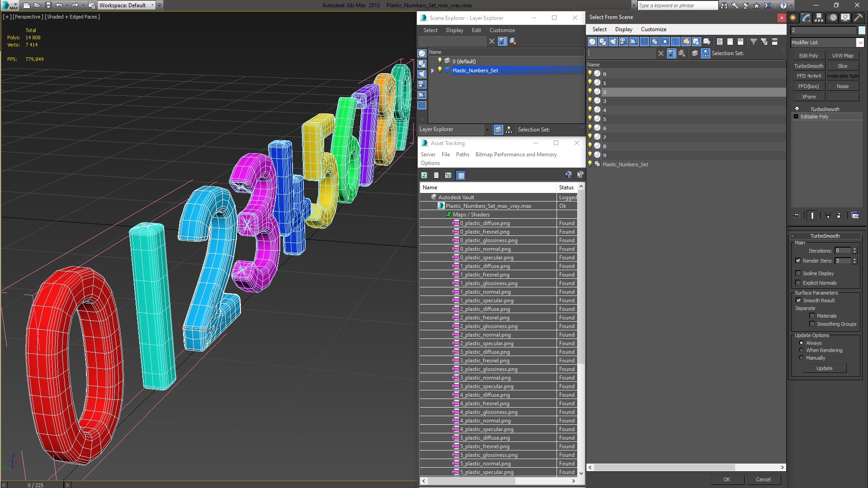Select Manually update option
The image size is (868, 488).
(801, 358)
